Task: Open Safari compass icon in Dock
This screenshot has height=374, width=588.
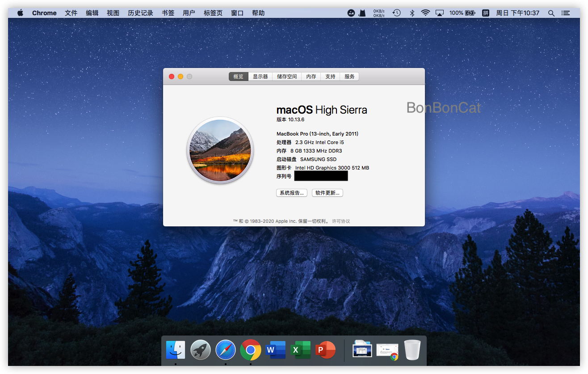Action: pyautogui.click(x=226, y=350)
